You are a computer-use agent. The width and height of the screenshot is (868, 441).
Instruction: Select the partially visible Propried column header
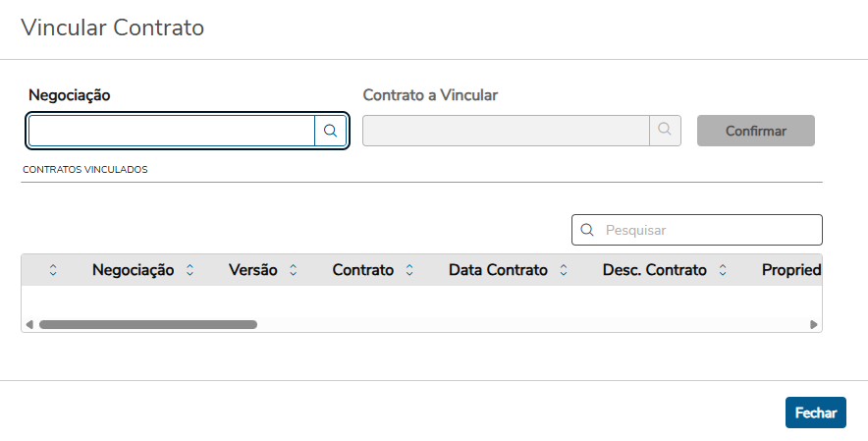(790, 270)
